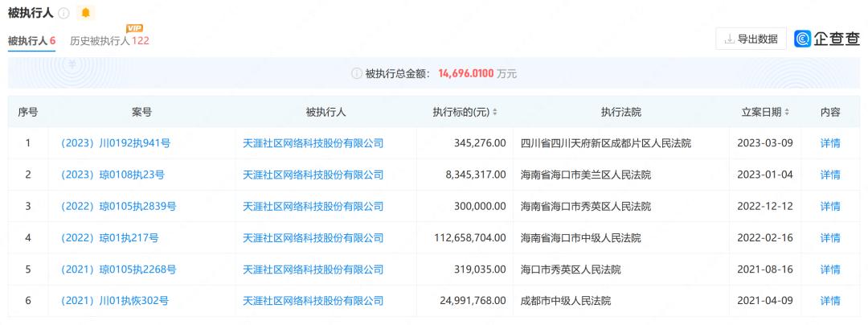Open case (2021)川01执恢302号

tap(115, 301)
